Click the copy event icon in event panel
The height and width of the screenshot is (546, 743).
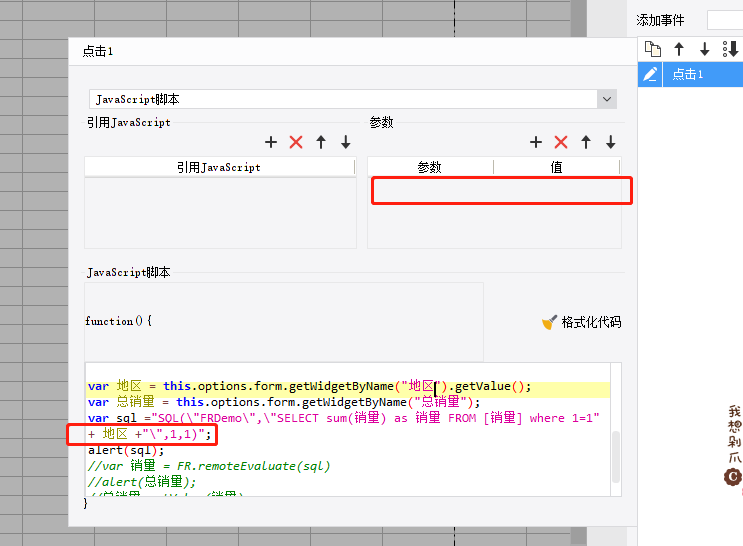coord(653,49)
